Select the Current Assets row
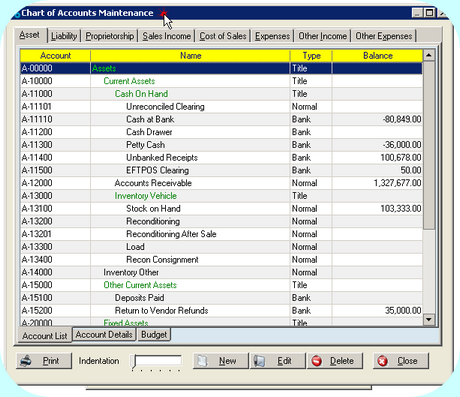 pos(221,81)
